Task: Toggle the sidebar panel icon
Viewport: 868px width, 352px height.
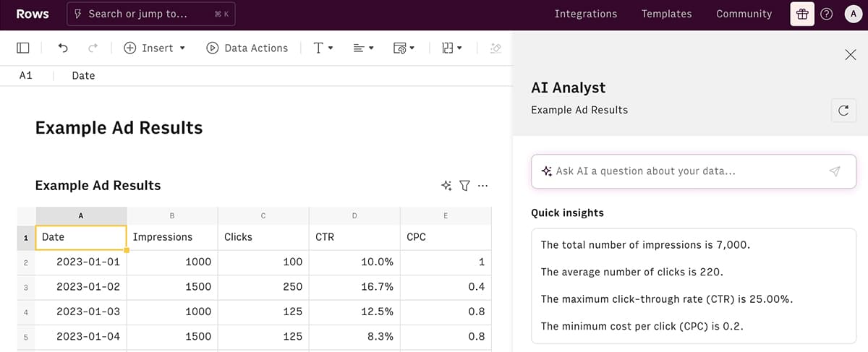Action: [x=22, y=48]
